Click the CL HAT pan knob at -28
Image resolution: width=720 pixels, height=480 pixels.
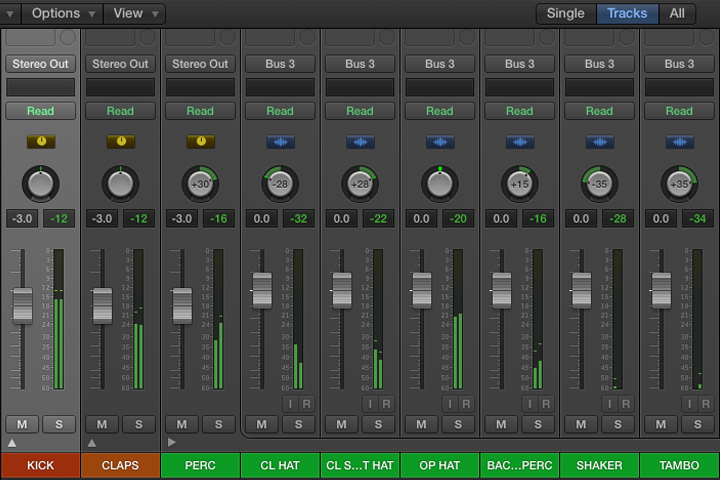tap(280, 184)
